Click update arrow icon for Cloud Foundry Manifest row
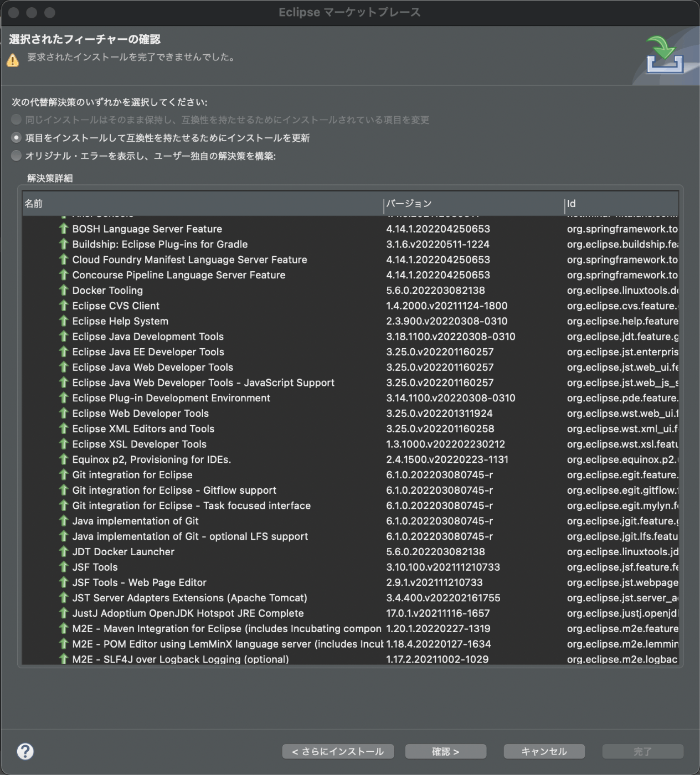Screen dimensions: 700x775 pos(64,260)
